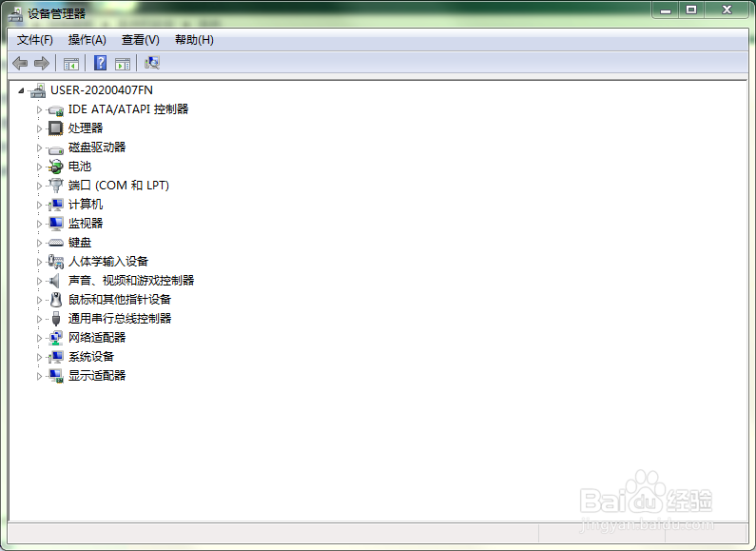Select the 显示适配器 label
Viewport: 756px width, 551px height.
point(97,375)
